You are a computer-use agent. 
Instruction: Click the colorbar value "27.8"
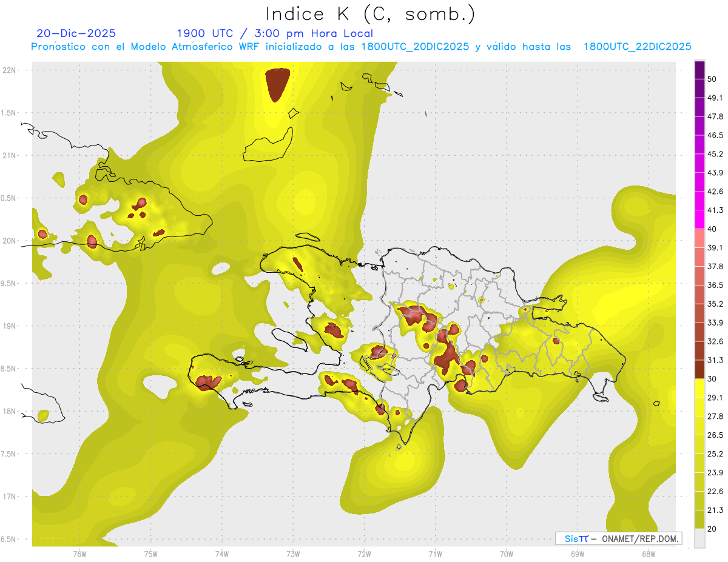point(715,416)
